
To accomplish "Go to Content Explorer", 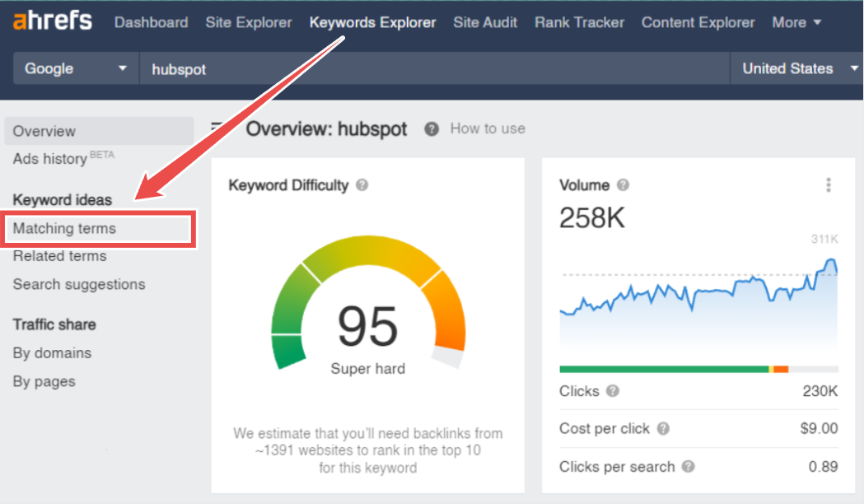I will point(698,22).
